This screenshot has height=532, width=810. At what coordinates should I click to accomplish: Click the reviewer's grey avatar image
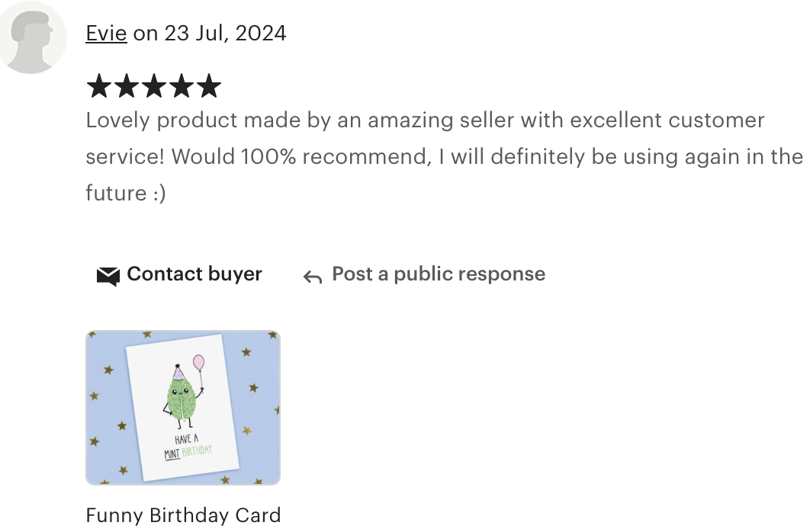(x=32, y=37)
